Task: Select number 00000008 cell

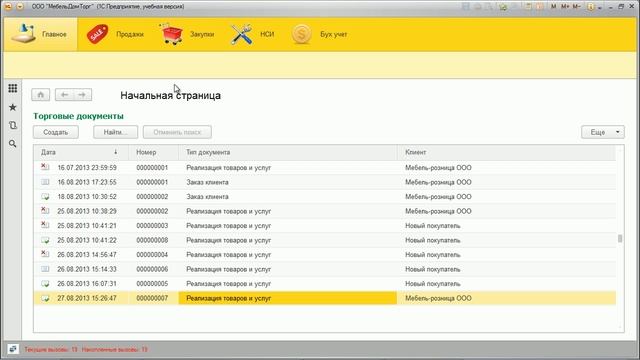Action: click(152, 240)
